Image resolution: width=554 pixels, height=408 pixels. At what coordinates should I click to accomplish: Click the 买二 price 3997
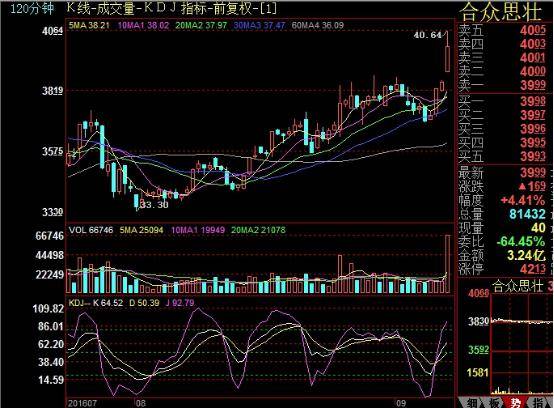tap(533, 115)
